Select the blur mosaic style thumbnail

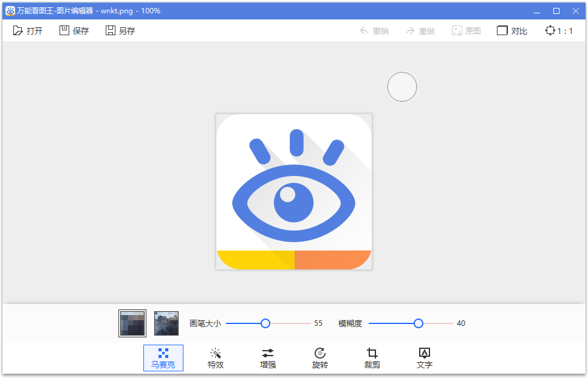coord(166,323)
